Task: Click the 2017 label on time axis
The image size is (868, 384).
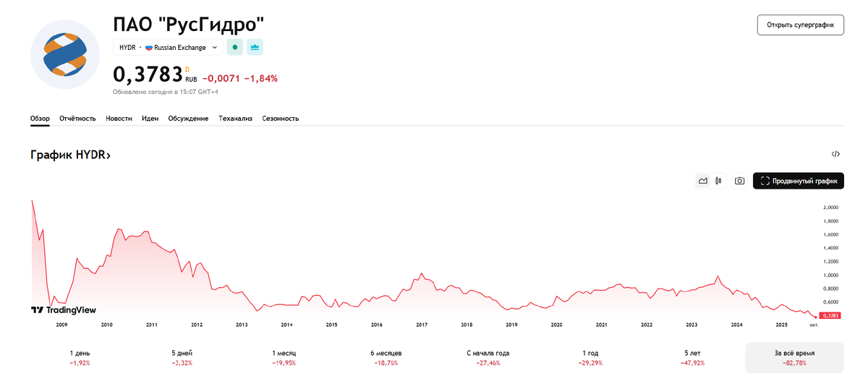Action: (422, 325)
